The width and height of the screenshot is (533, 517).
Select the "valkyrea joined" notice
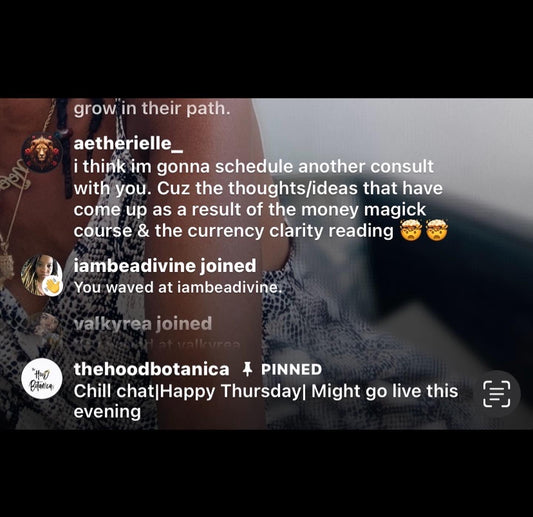(x=143, y=323)
